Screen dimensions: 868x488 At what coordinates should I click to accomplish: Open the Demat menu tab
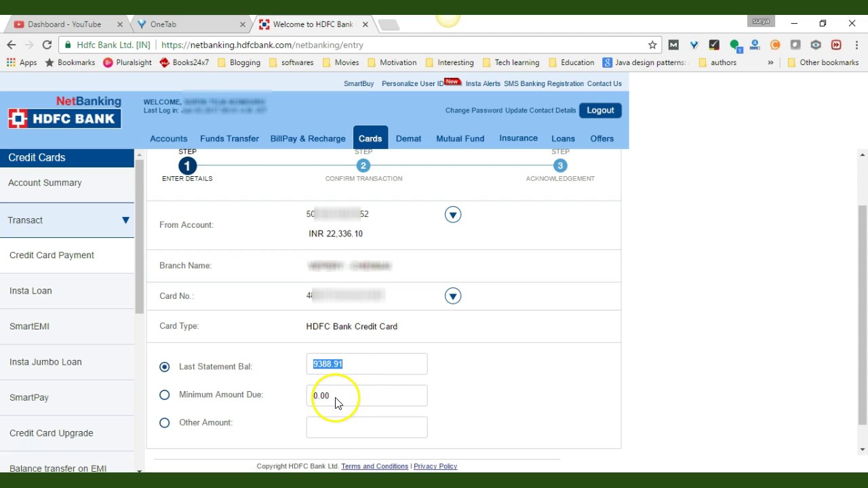coord(408,138)
